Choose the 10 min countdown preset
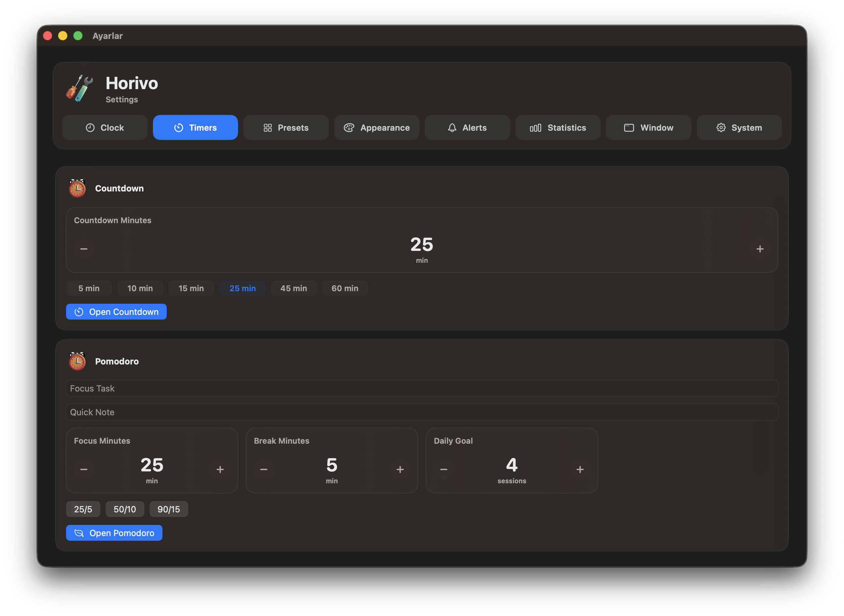This screenshot has width=844, height=616. pos(140,288)
